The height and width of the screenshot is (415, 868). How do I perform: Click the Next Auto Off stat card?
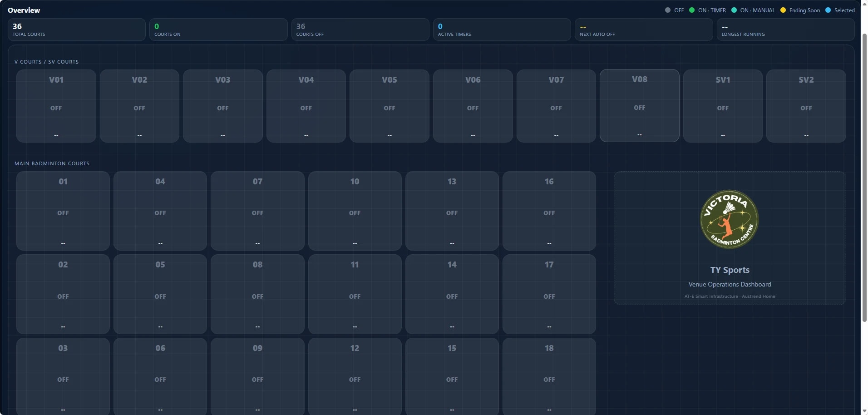coord(644,30)
